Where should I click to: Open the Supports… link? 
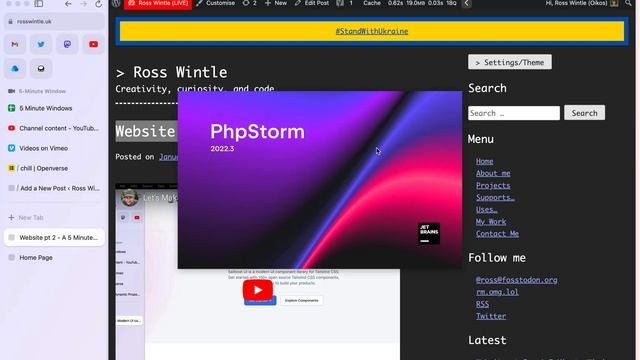pos(495,198)
